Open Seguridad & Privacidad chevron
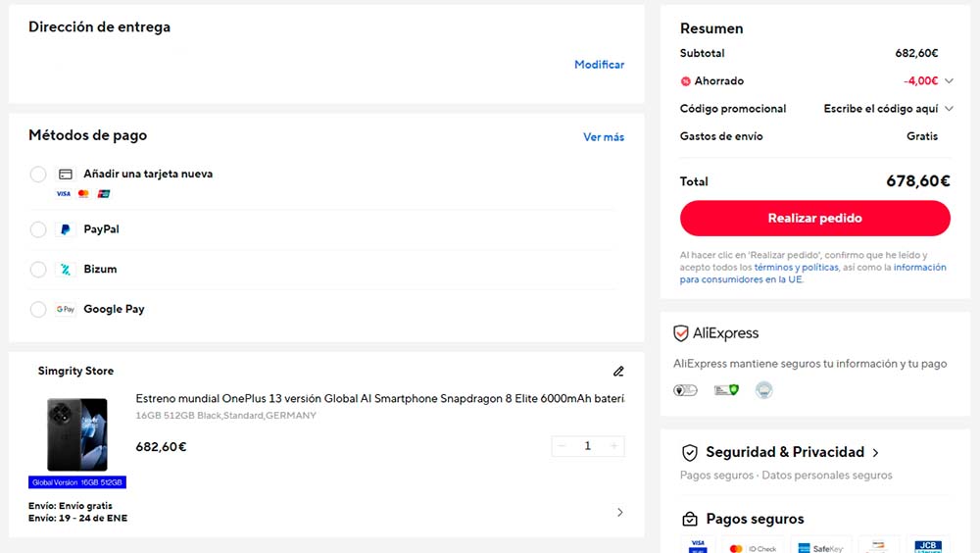Viewport: 980px width, 553px height. click(875, 453)
